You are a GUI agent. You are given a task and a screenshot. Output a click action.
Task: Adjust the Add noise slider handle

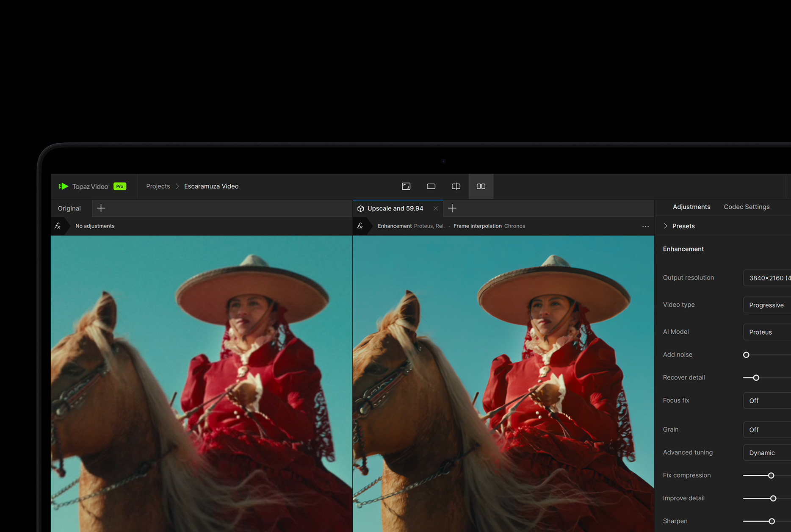746,355
